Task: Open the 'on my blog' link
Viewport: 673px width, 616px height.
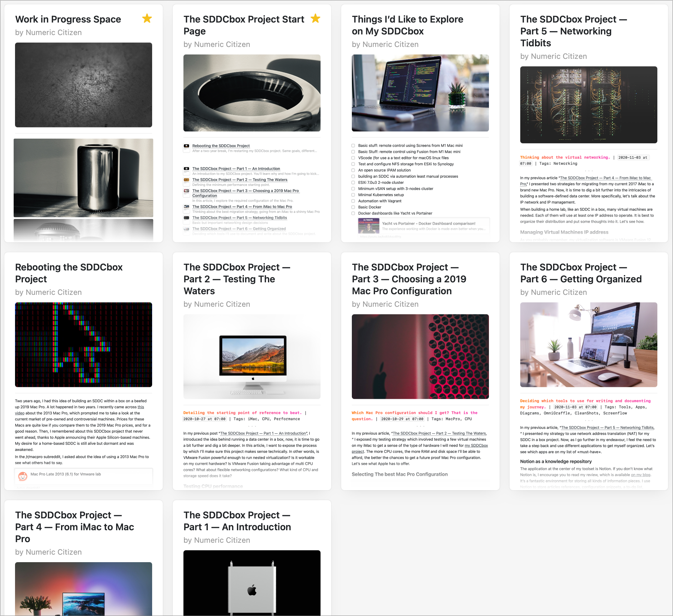Action: [x=640, y=475]
